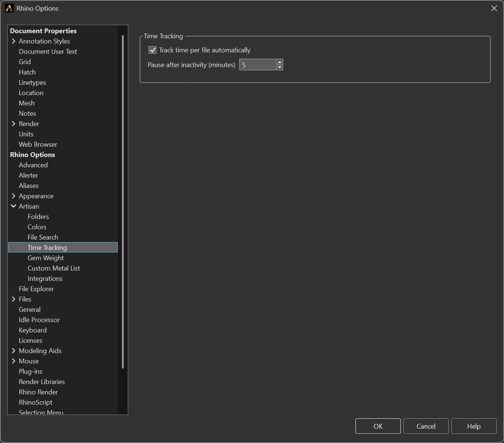Open the Keyboard options page

pyautogui.click(x=33, y=330)
